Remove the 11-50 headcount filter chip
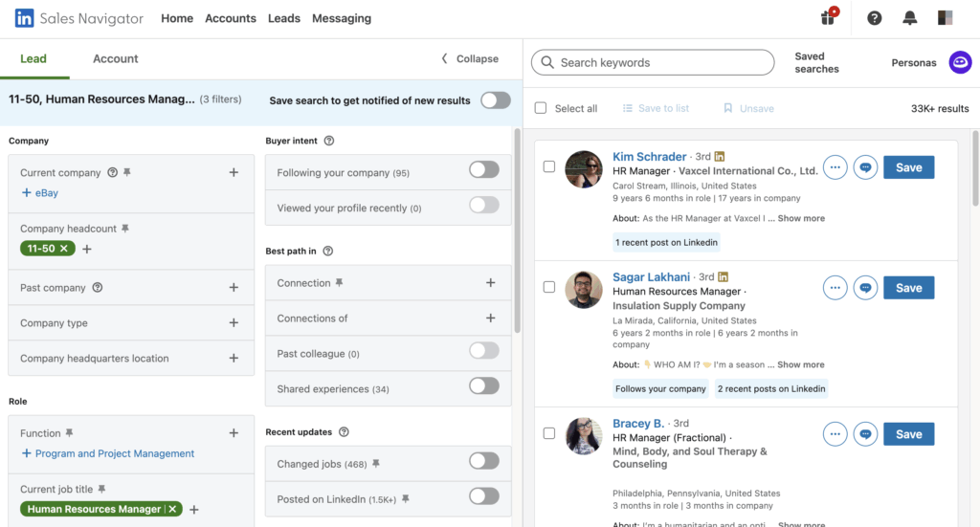 click(64, 249)
